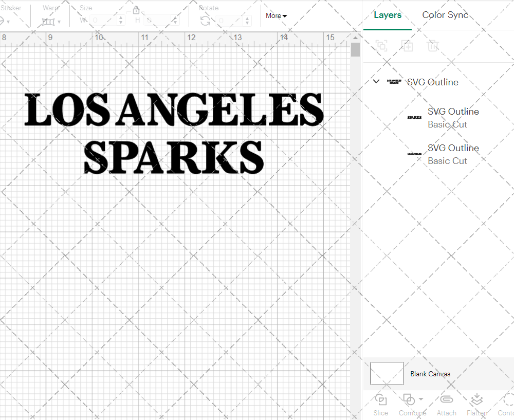Viewport: 514px width, 420px height.
Task: Duplicate layer using the duplicate icon
Action: pos(408,46)
